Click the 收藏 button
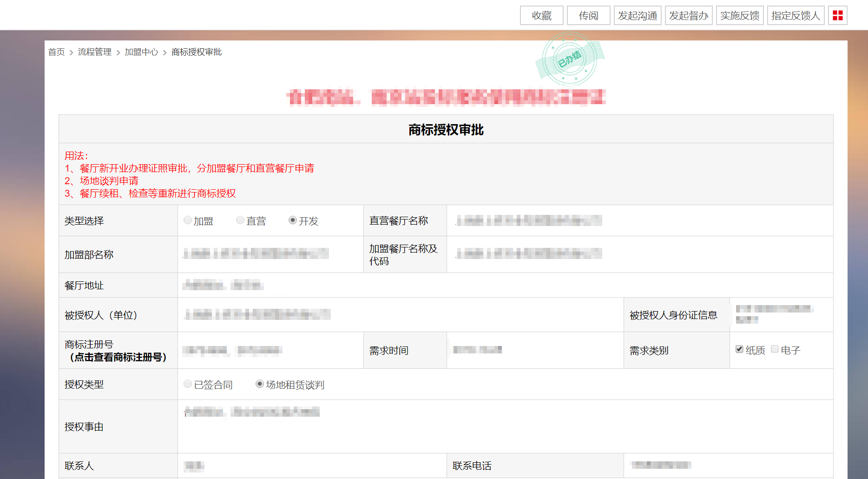This screenshot has height=479, width=868. [x=541, y=15]
